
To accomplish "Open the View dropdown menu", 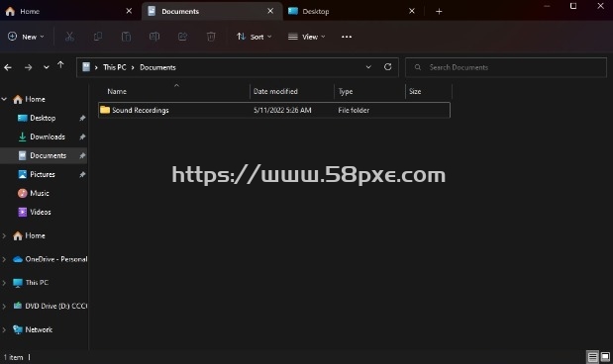I will (307, 37).
